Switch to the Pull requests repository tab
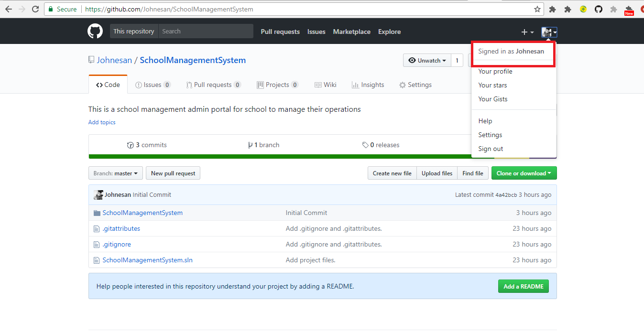The width and height of the screenshot is (644, 333). point(213,85)
